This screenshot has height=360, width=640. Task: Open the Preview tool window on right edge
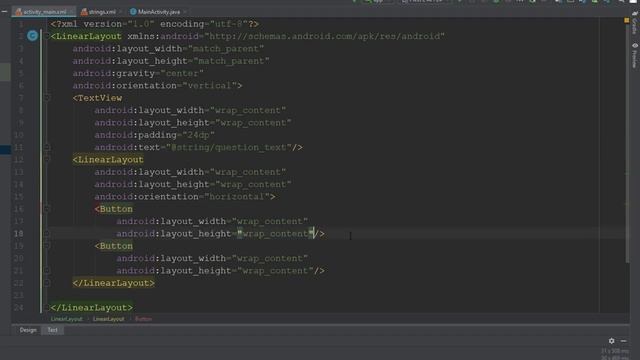[x=634, y=56]
